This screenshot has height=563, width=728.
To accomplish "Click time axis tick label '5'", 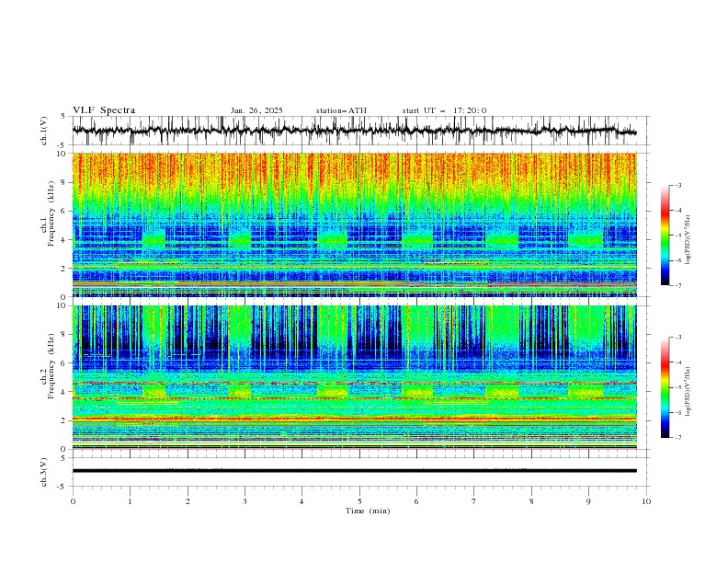I will click(x=359, y=501).
